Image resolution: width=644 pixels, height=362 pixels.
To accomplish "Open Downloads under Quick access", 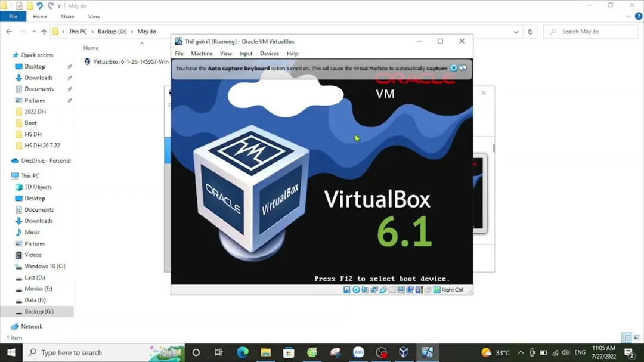I will coord(38,78).
